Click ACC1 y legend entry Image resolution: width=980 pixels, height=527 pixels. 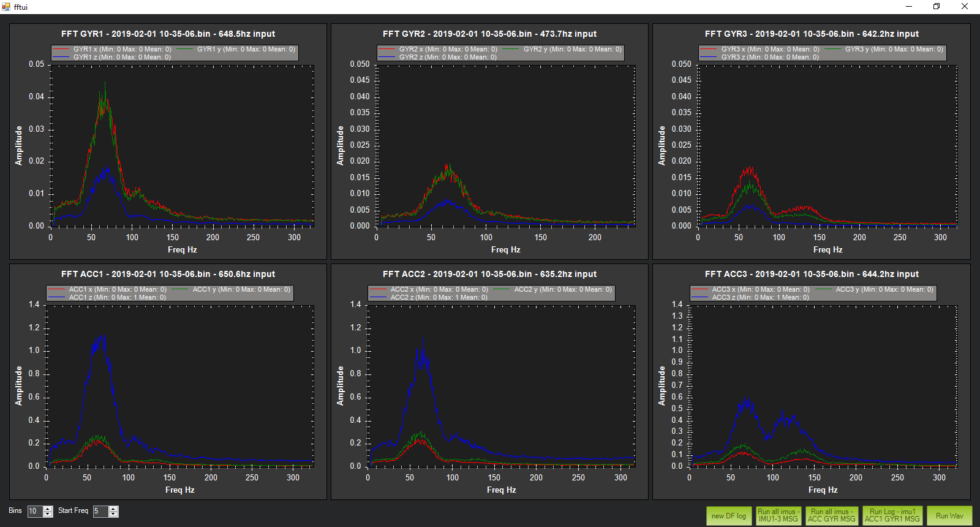coord(231,289)
